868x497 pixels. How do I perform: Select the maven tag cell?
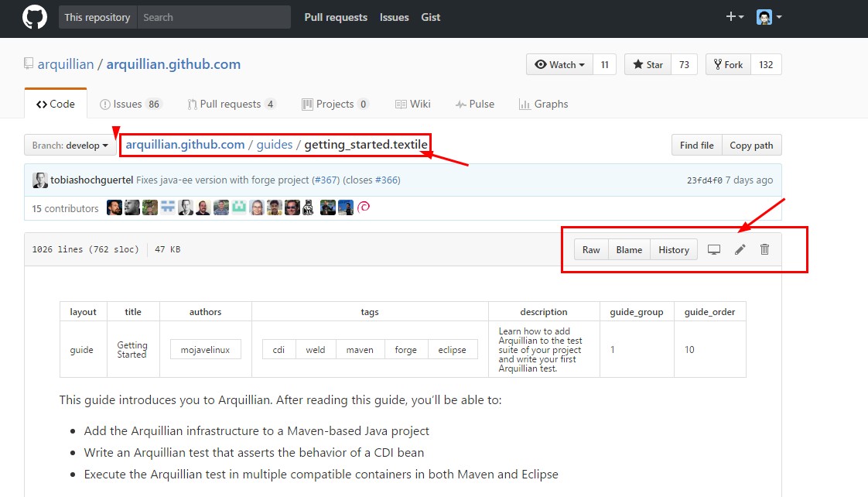pos(360,350)
